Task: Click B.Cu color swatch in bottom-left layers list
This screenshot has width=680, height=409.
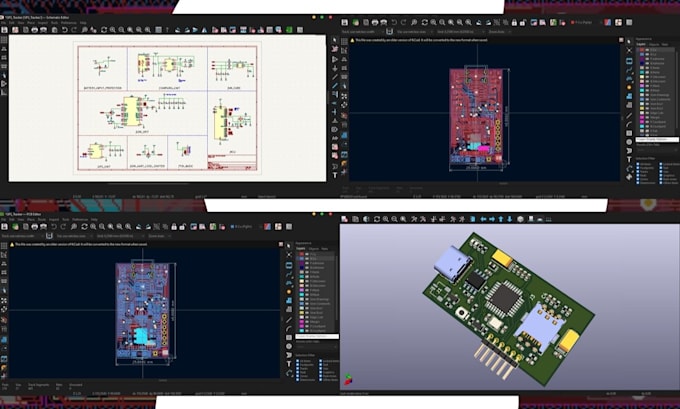Action: [x=301, y=258]
